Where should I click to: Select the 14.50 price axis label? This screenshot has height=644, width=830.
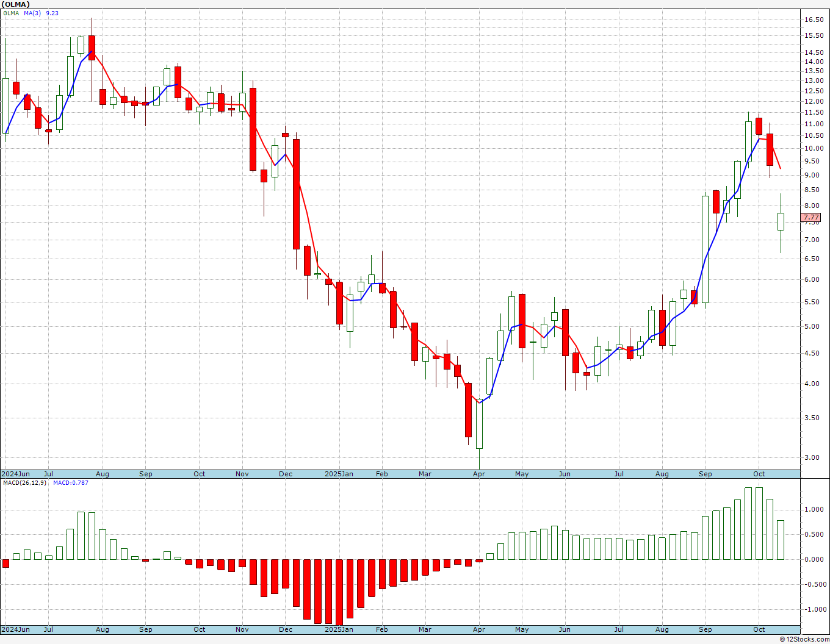(813, 52)
